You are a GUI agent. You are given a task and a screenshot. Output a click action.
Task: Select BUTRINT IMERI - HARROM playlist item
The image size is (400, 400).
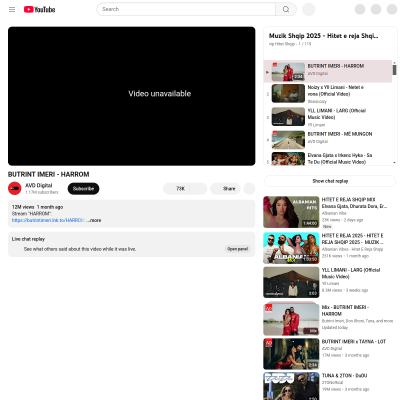[328, 71]
